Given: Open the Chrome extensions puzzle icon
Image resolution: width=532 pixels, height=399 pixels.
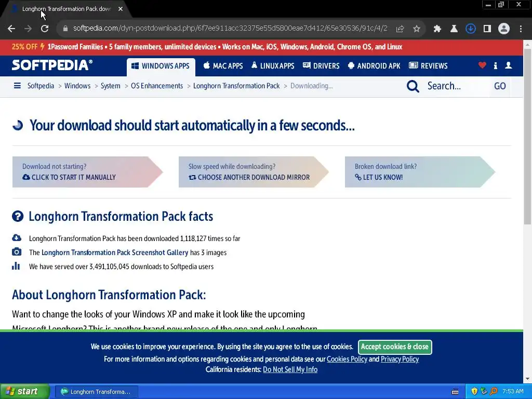Looking at the screenshot, I should pyautogui.click(x=437, y=29).
